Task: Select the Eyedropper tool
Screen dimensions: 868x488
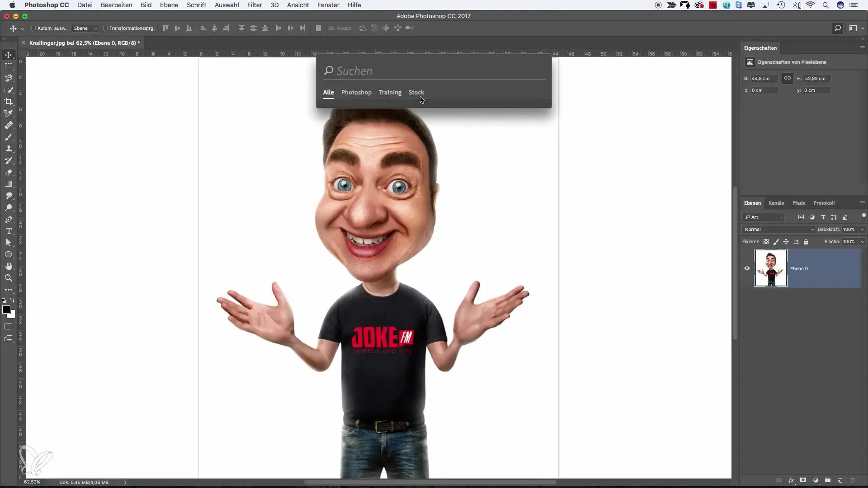Action: 9,113
